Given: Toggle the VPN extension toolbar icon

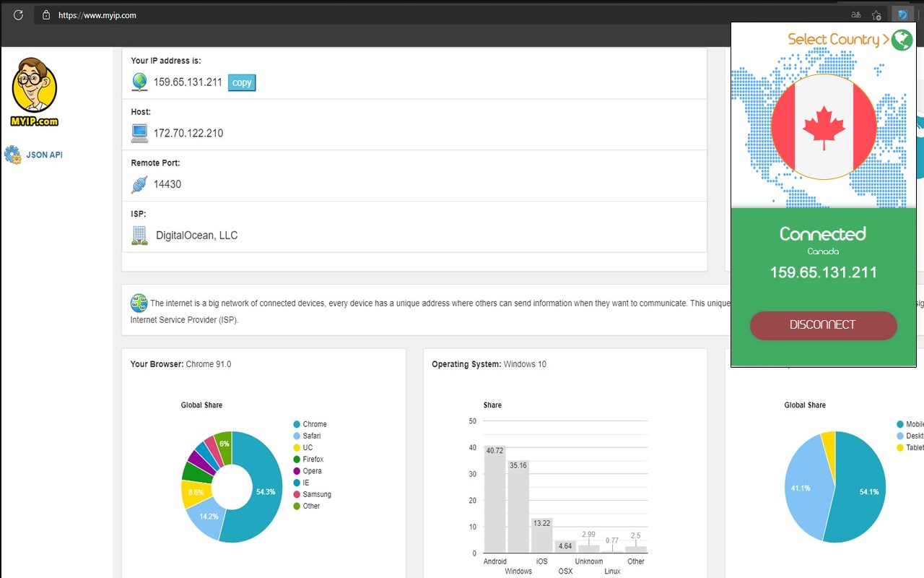Looking at the screenshot, I should pos(902,14).
